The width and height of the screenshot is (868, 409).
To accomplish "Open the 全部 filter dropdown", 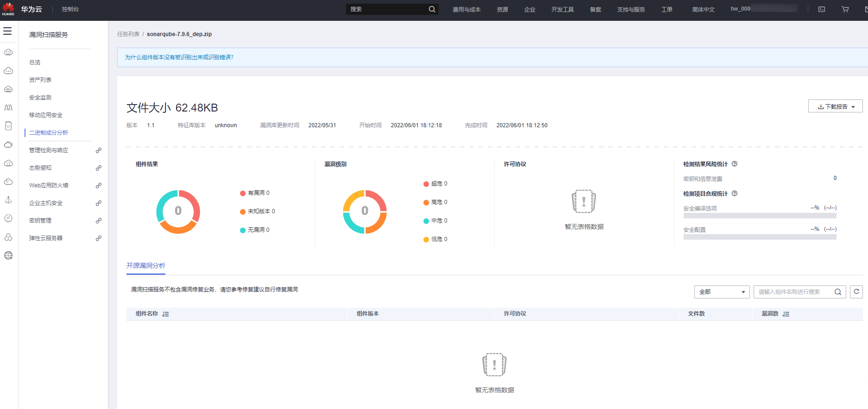I will coord(722,292).
